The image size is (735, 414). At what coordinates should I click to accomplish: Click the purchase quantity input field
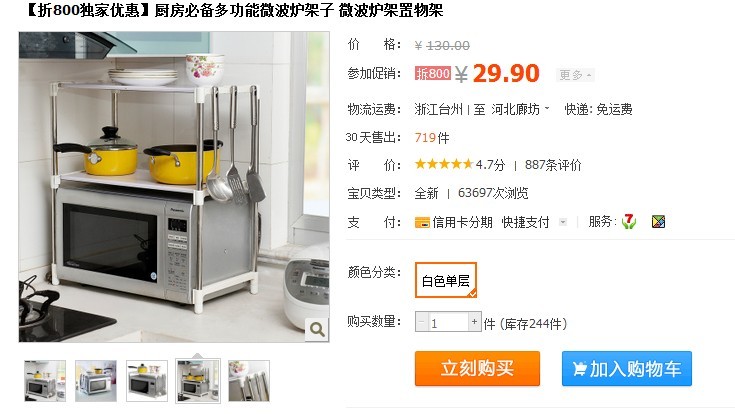pos(448,322)
